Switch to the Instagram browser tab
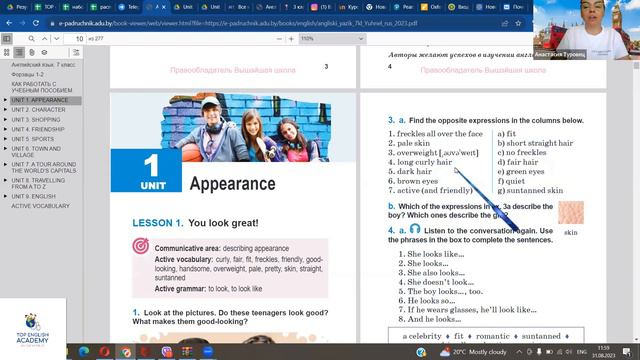This screenshot has width=640, height=360. 321,7
